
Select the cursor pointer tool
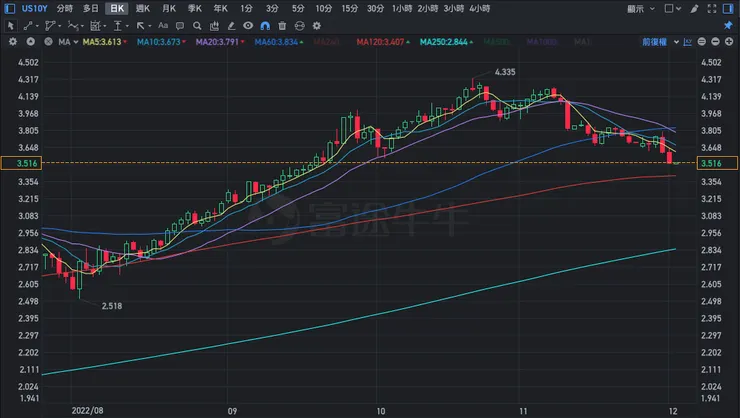pyautogui.click(x=11, y=26)
